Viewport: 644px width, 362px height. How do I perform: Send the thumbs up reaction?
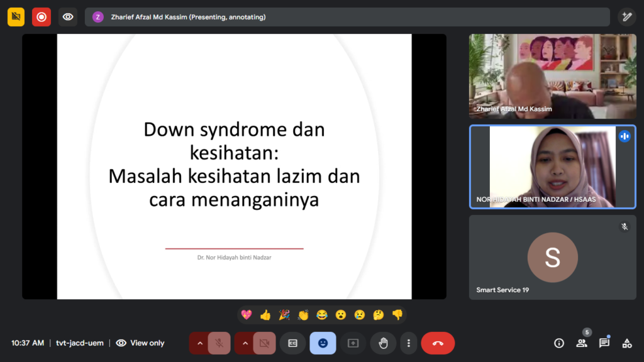pyautogui.click(x=265, y=315)
